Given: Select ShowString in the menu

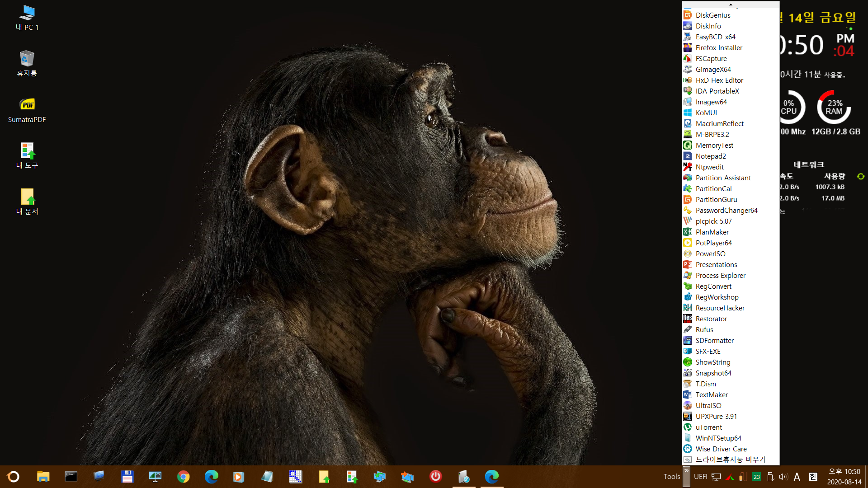Looking at the screenshot, I should 731,362.
